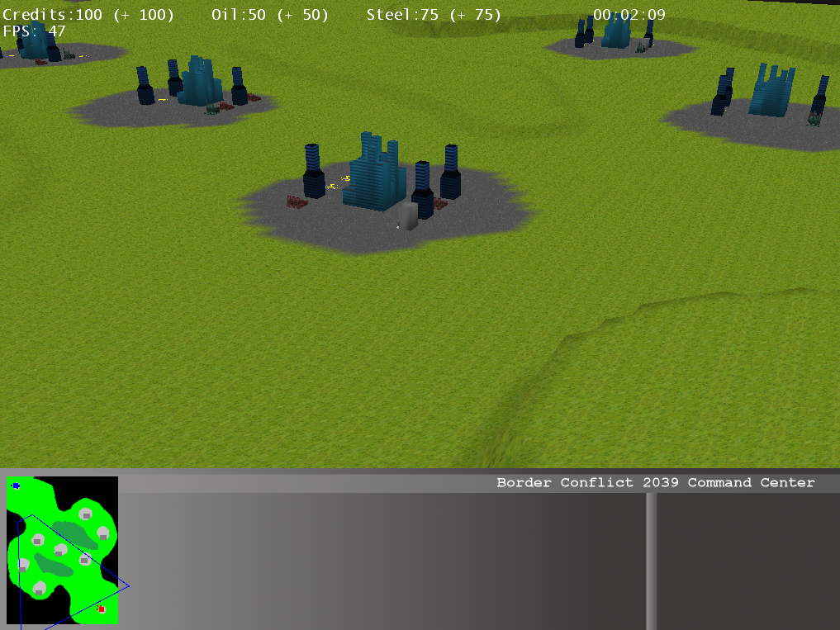840x630 pixels.
Task: Select the rightmost dark tower of the central city
Action: pos(450,172)
